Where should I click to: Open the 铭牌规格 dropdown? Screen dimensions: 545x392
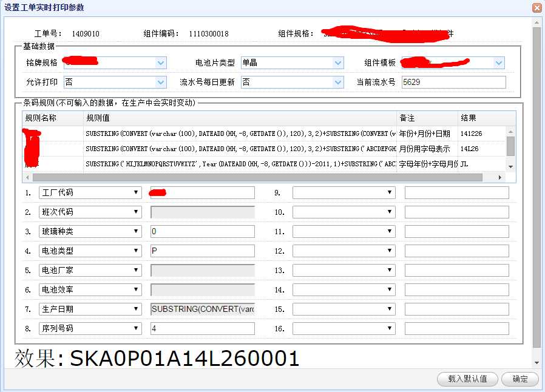pos(161,63)
